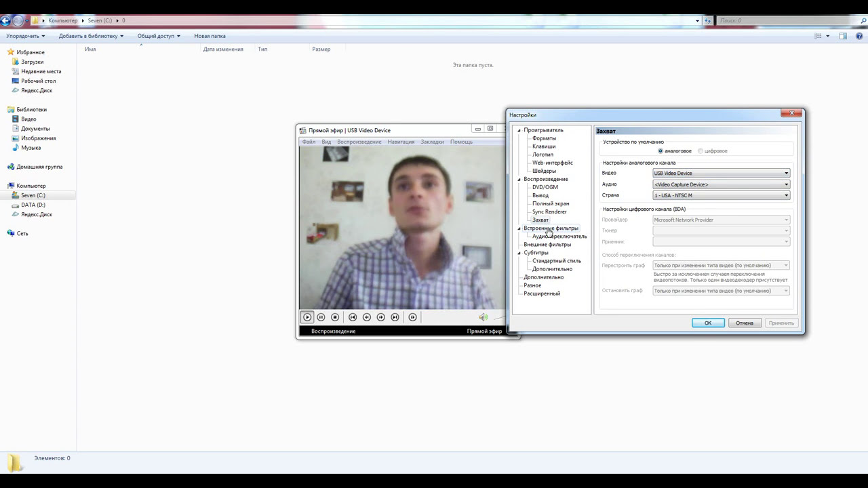Select Sync Renderer in settings tree
Viewport: 868px width, 488px height.
click(549, 211)
